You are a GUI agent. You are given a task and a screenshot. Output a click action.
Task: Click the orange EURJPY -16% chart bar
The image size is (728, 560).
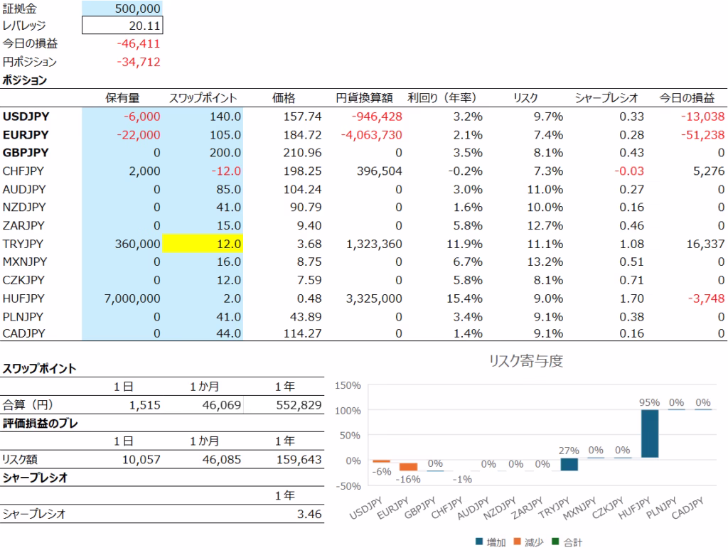[x=408, y=467]
